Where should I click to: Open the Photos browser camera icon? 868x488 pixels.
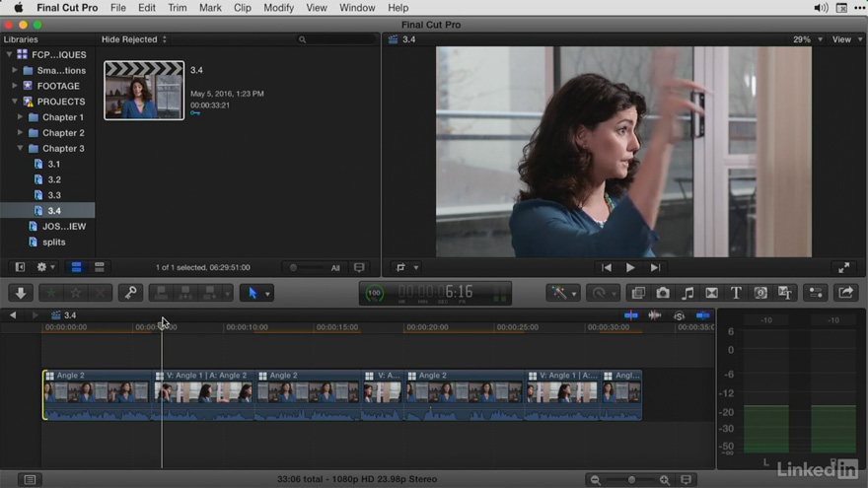pyautogui.click(x=663, y=293)
